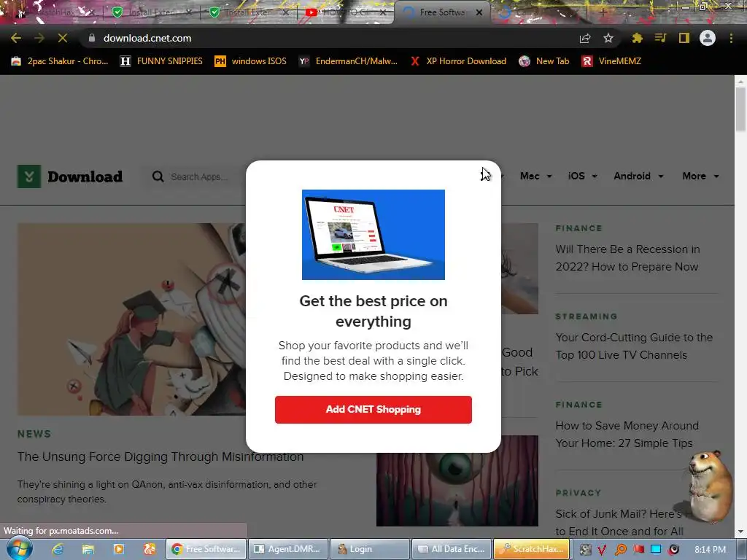The image size is (747, 560).
Task: Click the share page icon in address bar
Action: click(585, 38)
